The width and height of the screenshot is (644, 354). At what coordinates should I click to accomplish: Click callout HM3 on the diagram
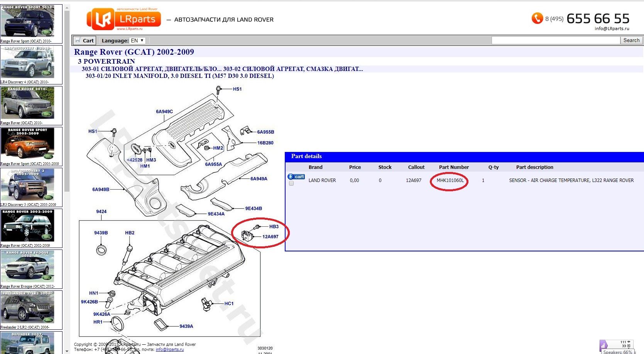coord(151,160)
